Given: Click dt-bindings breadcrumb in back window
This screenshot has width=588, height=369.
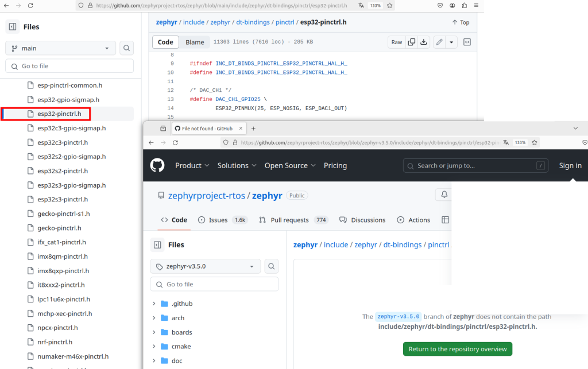Looking at the screenshot, I should [x=253, y=22].
